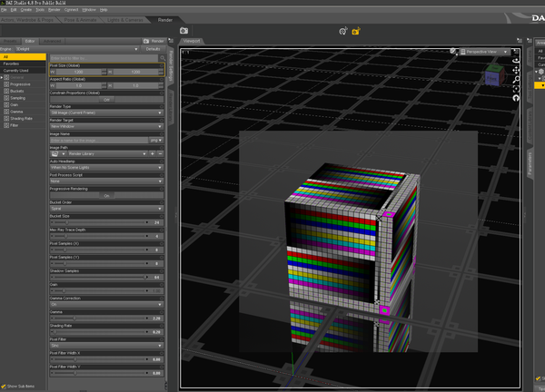
Task: Click the Image Name input field
Action: pyautogui.click(x=99, y=141)
